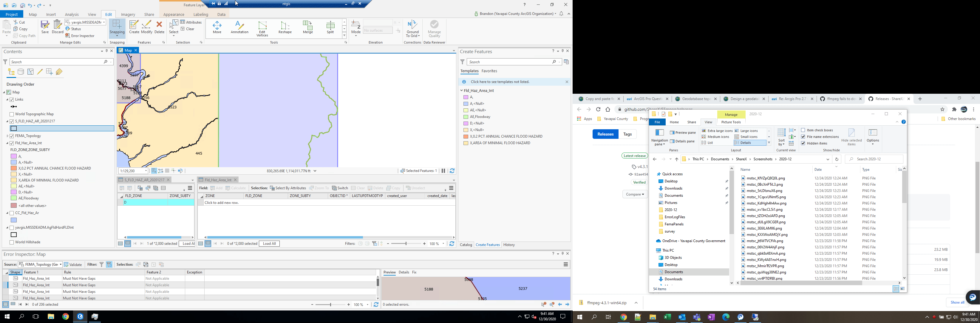980x323 pixels.
Task: Enable Item check boxes option
Action: pos(803,130)
